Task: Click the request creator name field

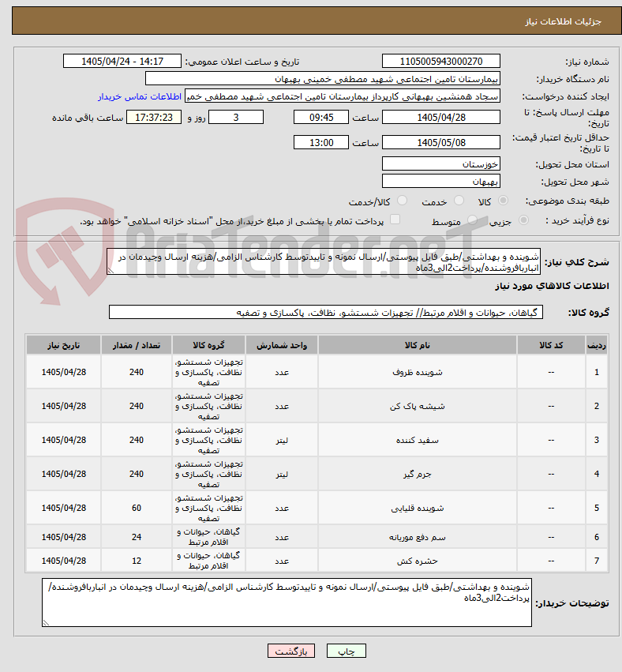Action: 343,97
